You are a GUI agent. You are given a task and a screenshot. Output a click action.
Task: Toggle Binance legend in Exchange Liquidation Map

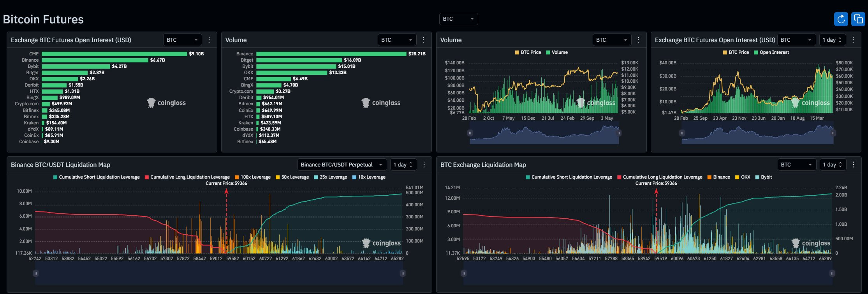(x=719, y=177)
